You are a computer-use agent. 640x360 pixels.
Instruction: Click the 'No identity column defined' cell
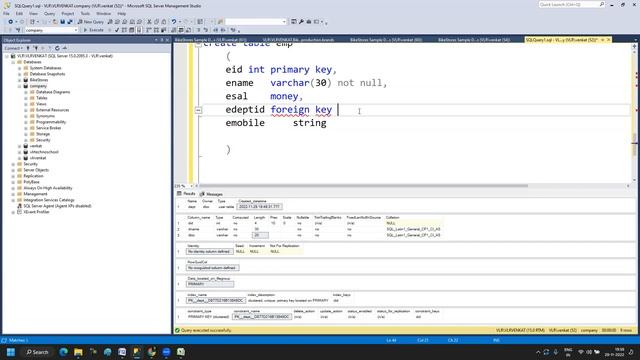[x=209, y=251]
